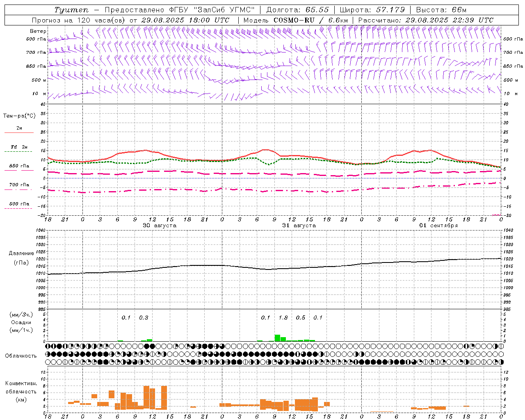
Task: Click "Рассчитано: 29.08.2025 22:39 UTC" text
Action: coord(426,20)
